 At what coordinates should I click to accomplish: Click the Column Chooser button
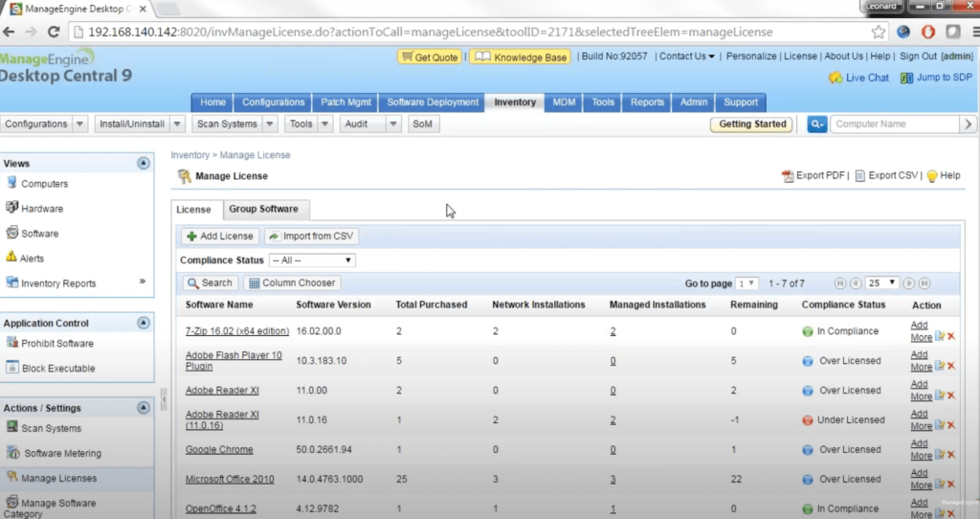tap(292, 283)
